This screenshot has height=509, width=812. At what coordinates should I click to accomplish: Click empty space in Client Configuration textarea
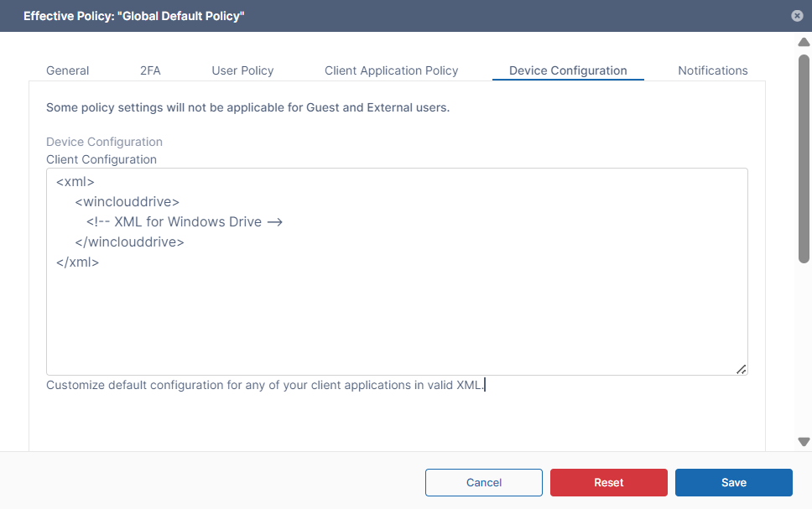pos(396,319)
